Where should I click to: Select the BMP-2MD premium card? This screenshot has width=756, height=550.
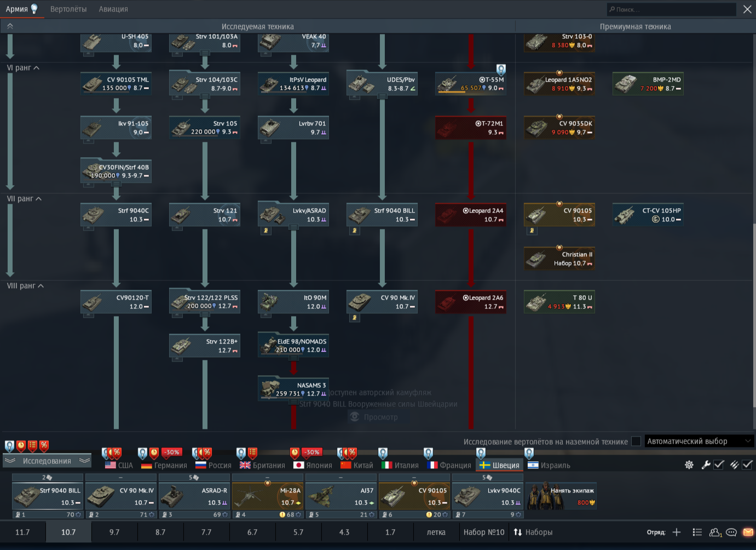[648, 84]
